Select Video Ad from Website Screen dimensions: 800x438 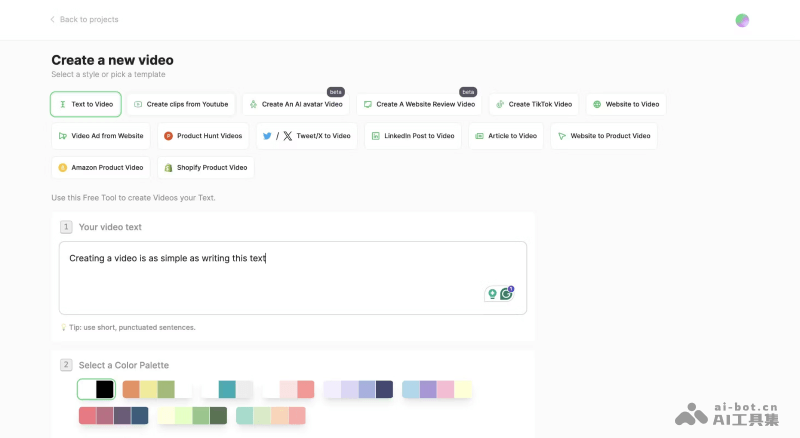click(x=100, y=136)
